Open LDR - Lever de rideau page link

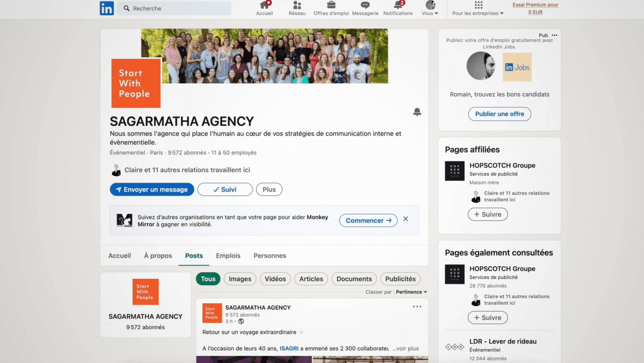(503, 341)
